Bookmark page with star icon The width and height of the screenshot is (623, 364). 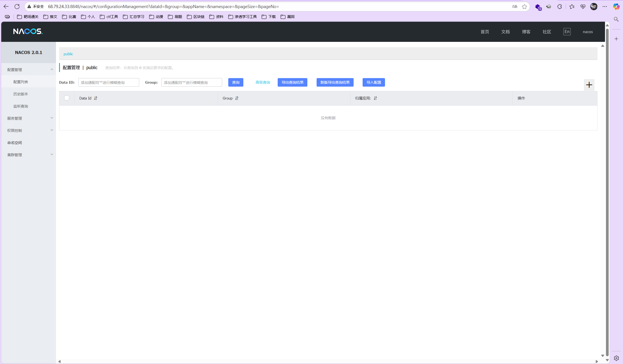[x=524, y=7]
